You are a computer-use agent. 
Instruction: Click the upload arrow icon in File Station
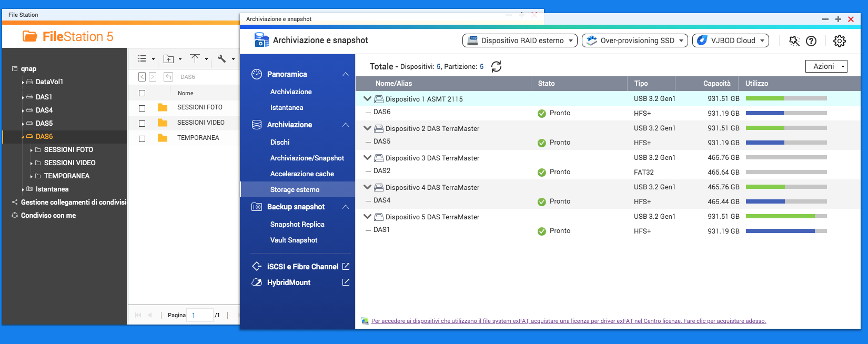pos(195,59)
